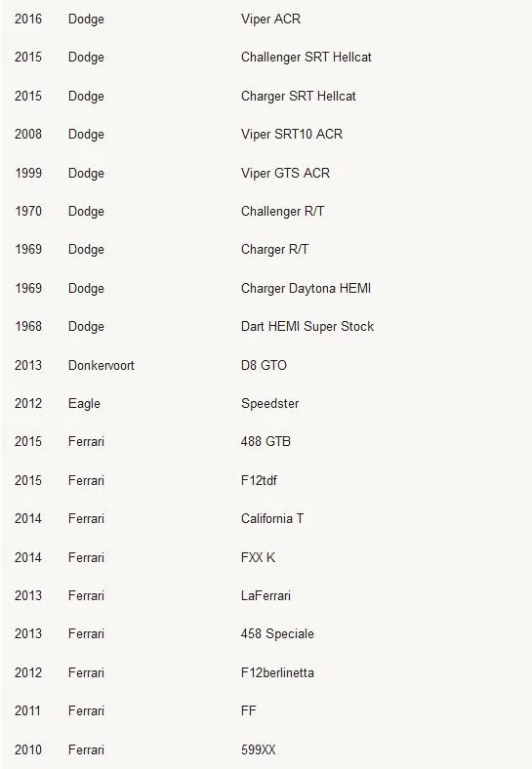The width and height of the screenshot is (532, 769).
Task: Click the Ferrari 488 GTB entry
Action: (266, 441)
